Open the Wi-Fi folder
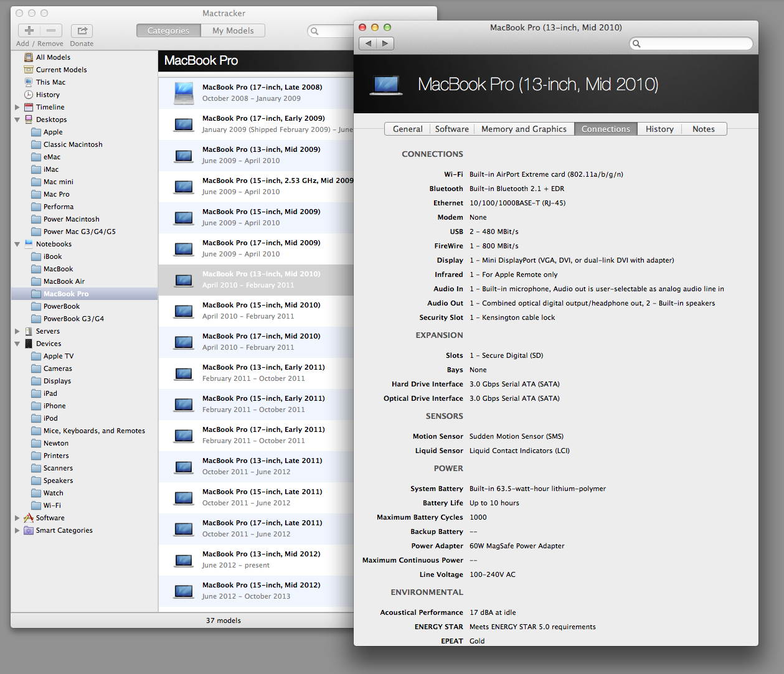Screen dimensions: 784x674 pos(46,505)
